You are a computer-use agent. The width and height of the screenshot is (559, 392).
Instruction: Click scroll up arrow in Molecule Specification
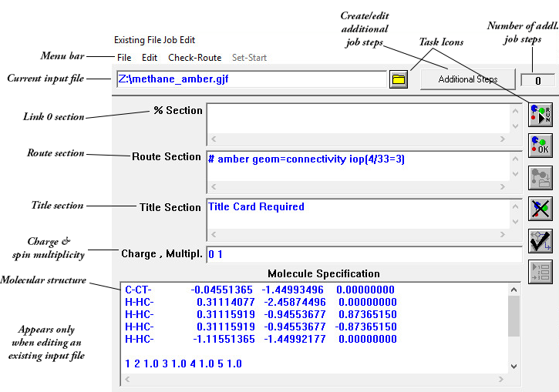(x=514, y=290)
